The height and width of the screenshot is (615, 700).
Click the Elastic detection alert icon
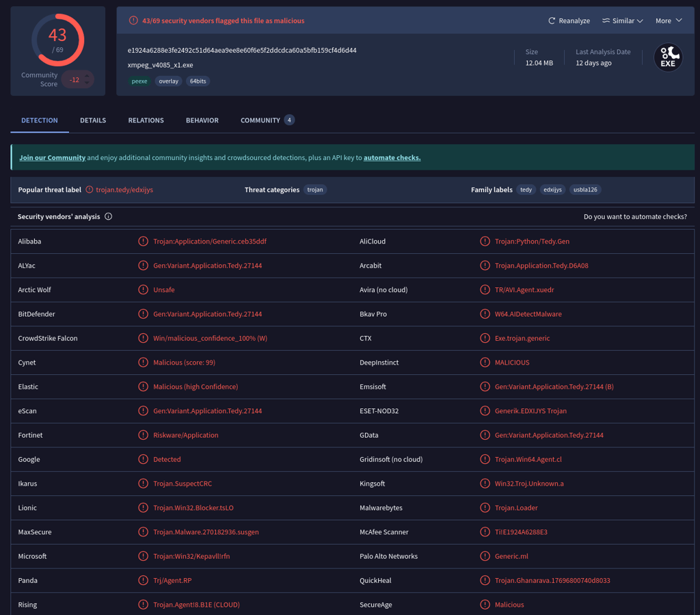click(143, 387)
